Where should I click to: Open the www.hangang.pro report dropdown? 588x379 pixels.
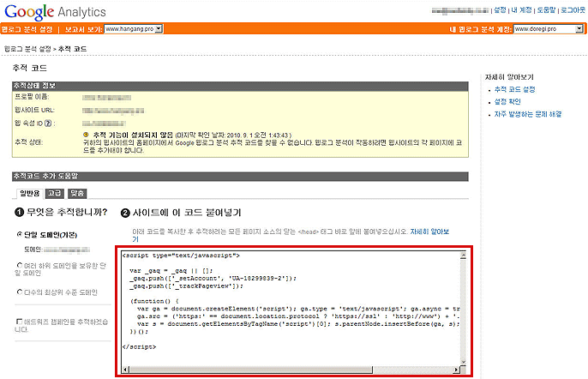pyautogui.click(x=134, y=28)
